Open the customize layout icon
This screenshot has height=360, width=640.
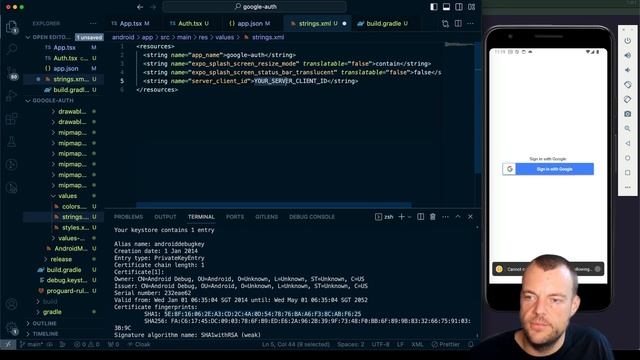pyautogui.click(x=472, y=7)
